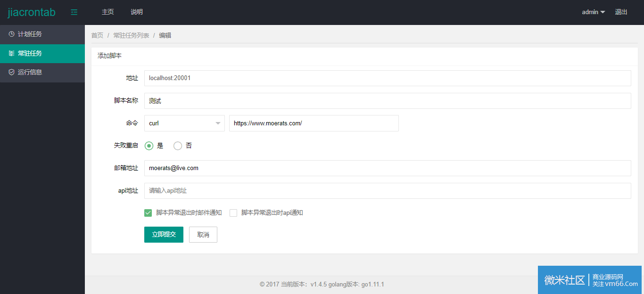Image resolution: width=644 pixels, height=294 pixels.
Task: Click the version text v1.4.5 in footer
Action: click(319, 285)
